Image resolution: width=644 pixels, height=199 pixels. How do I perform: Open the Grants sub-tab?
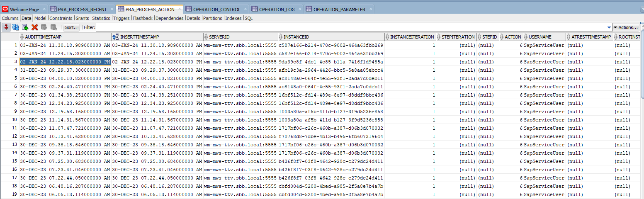click(82, 18)
